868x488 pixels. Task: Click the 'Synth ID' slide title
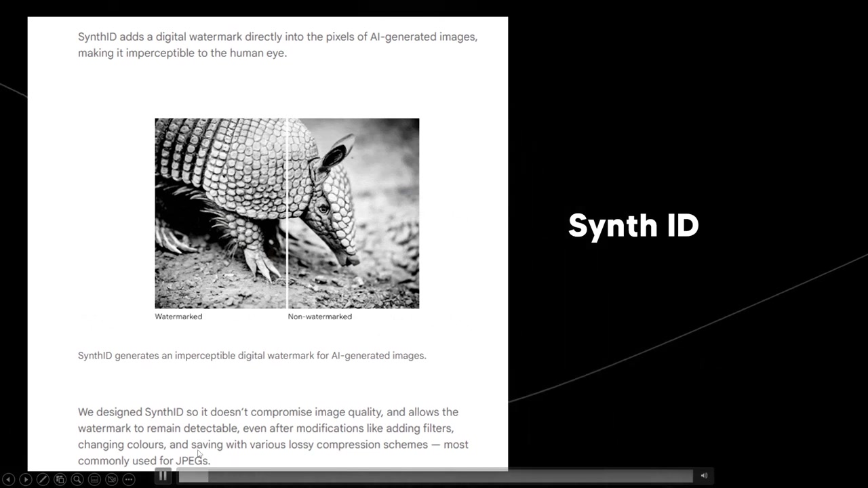(x=633, y=226)
